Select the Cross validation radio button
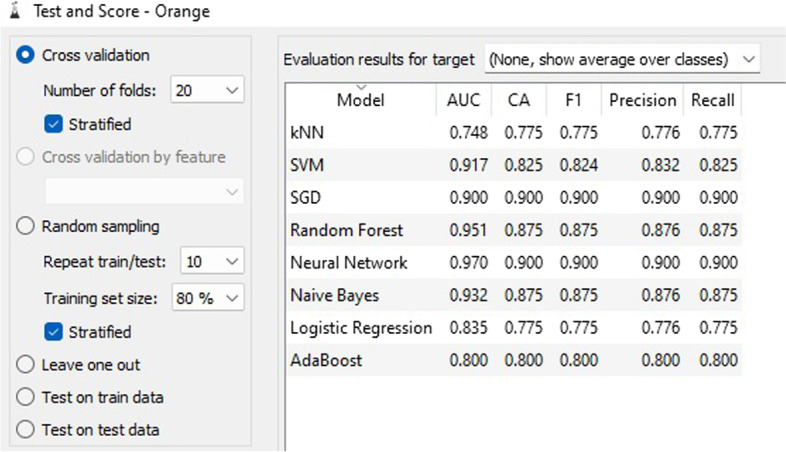Image resolution: width=786 pixels, height=452 pixels. coord(25,55)
